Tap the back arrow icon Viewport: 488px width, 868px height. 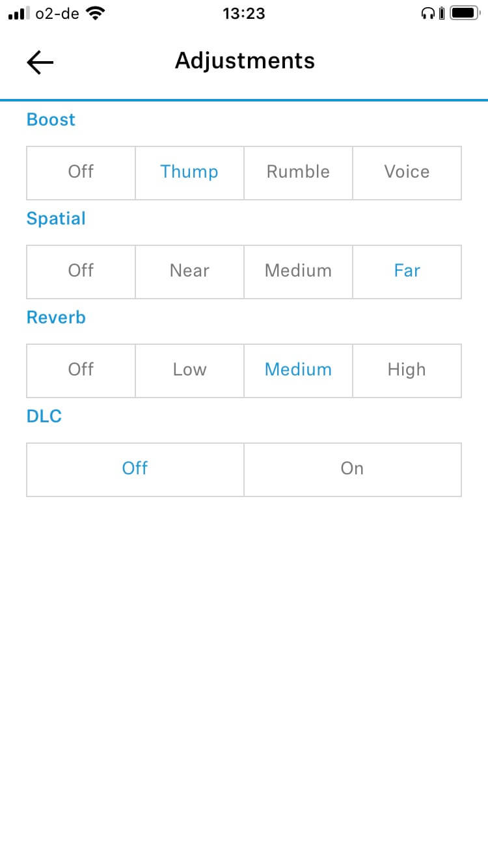(40, 62)
